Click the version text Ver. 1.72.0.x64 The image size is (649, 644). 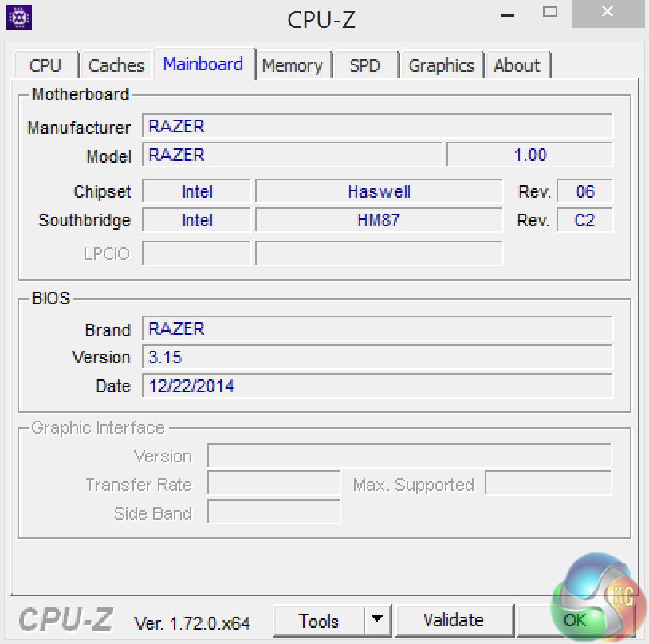click(192, 623)
